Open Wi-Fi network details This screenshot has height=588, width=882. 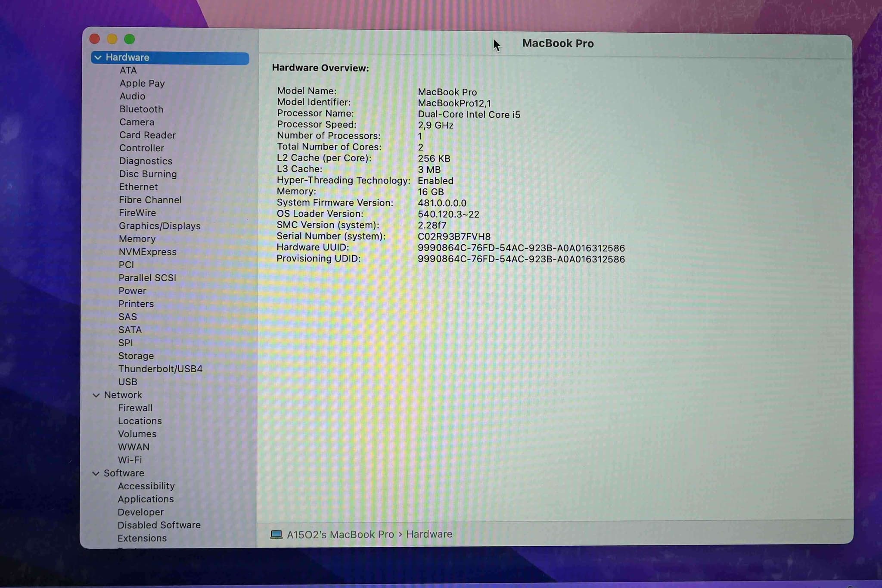point(130,460)
